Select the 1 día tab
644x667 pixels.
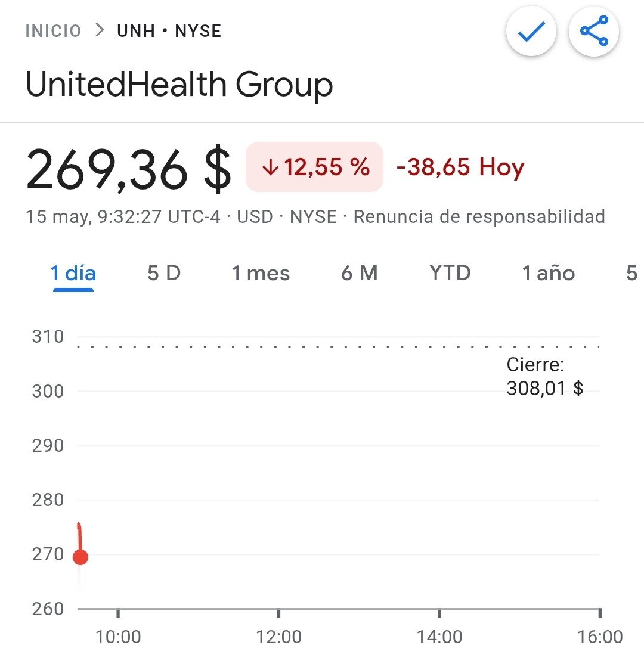click(x=73, y=273)
